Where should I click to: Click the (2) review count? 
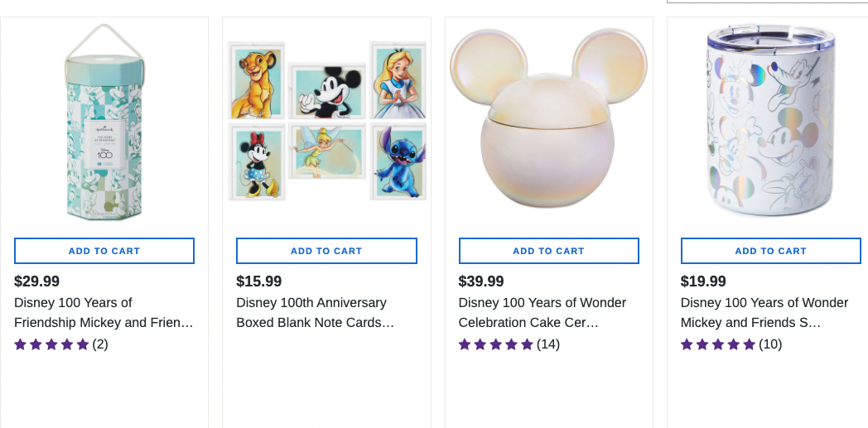[x=100, y=344]
